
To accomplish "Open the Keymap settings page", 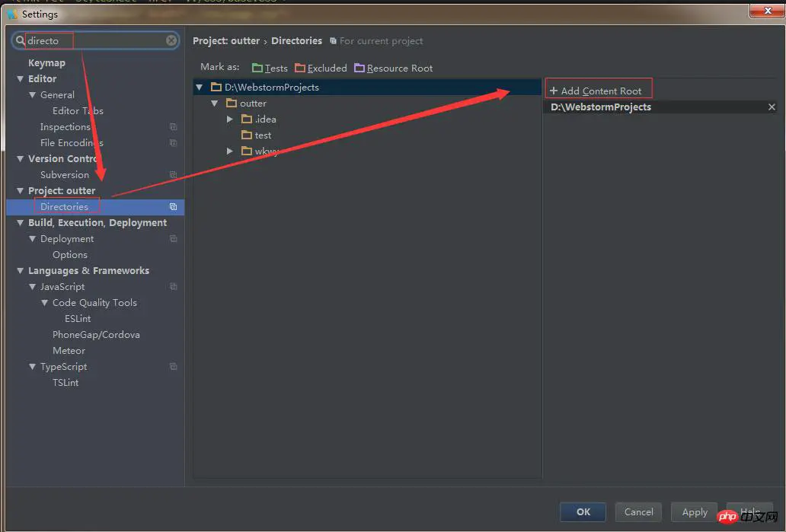I will coord(46,62).
